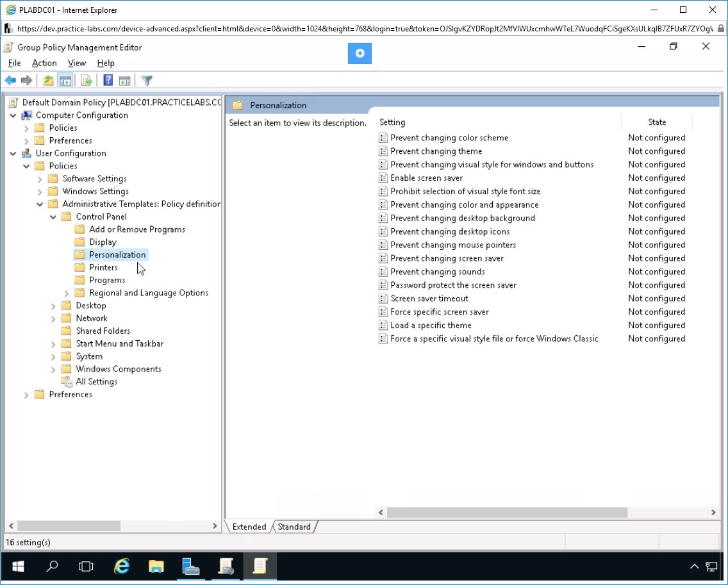The width and height of the screenshot is (728, 585).
Task: Click the Prevent changing theme policy icon
Action: [x=383, y=151]
